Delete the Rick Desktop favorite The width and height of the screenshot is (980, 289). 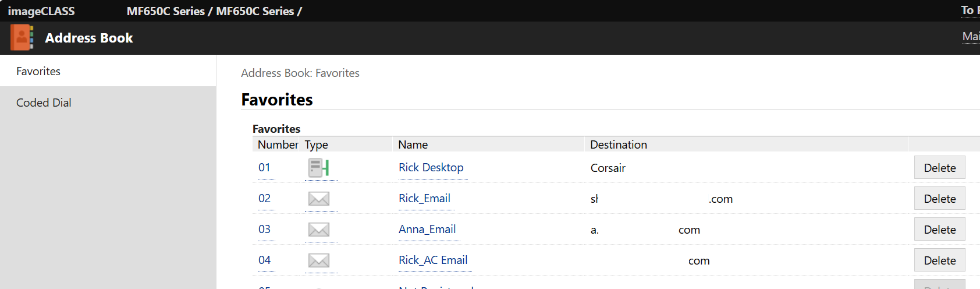click(x=939, y=168)
